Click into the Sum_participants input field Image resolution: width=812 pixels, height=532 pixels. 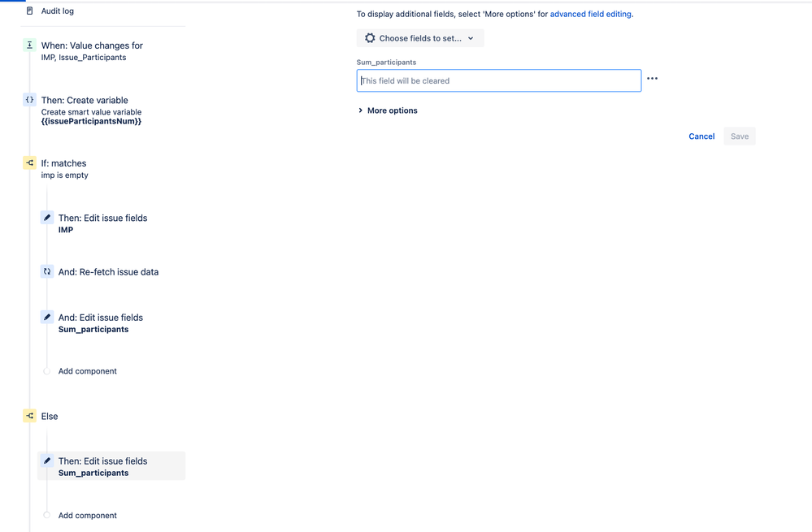coord(498,80)
